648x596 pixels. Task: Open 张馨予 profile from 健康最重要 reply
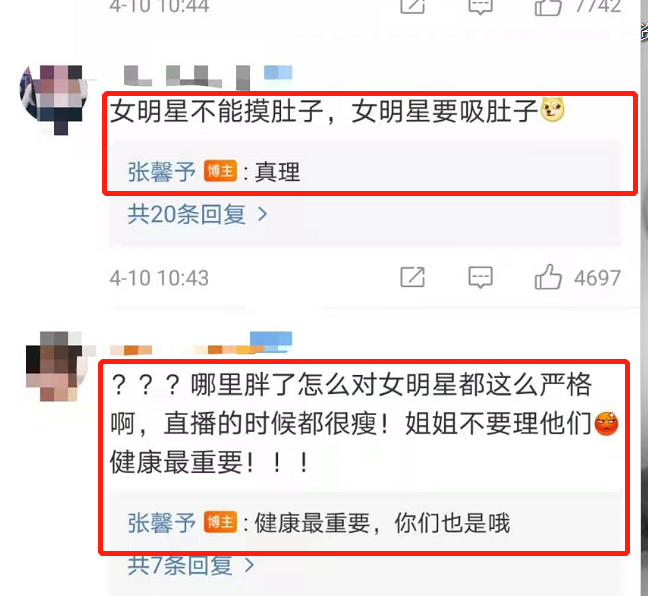162,523
